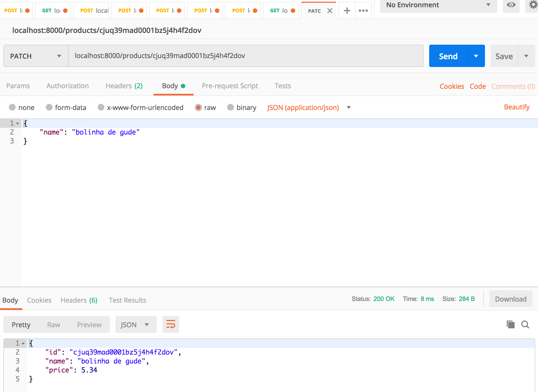Image resolution: width=538 pixels, height=392 pixels.
Task: Open the manage environments gear icon
Action: (x=533, y=5)
